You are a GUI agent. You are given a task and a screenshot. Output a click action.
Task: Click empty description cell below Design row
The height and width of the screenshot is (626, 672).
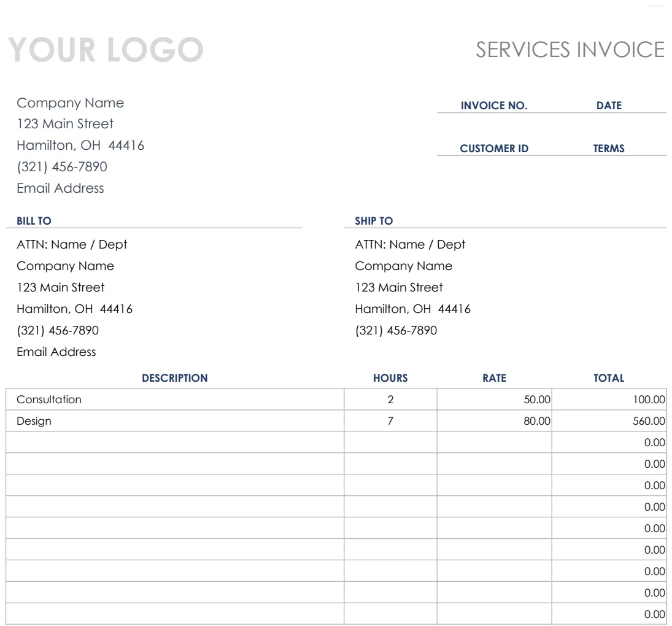pos(175,442)
